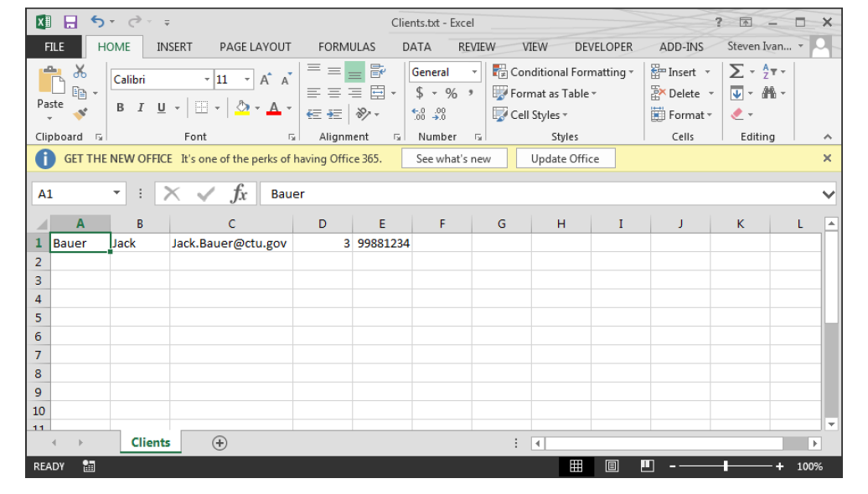Click the Cut scissors icon
This screenshot has height=494, width=868.
[x=80, y=71]
